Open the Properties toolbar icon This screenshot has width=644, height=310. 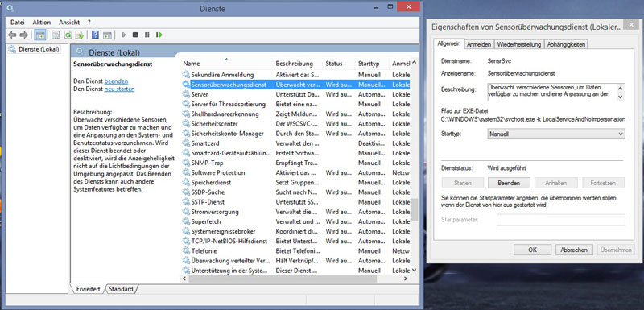click(x=56, y=35)
